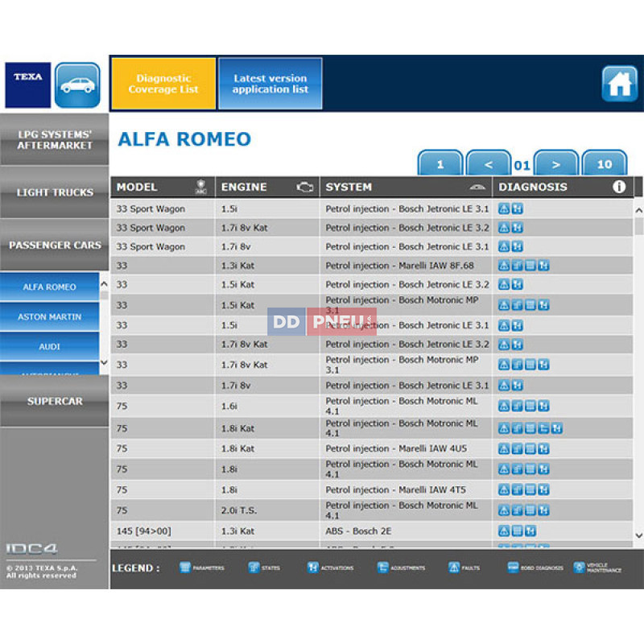
Task: Open Faults icon in 75 1.6i row
Action: coord(504,407)
